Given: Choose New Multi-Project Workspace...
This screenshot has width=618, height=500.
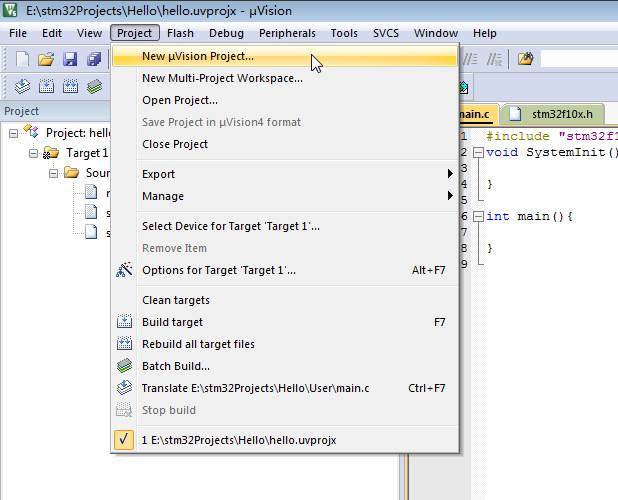Looking at the screenshot, I should click(x=285, y=78).
